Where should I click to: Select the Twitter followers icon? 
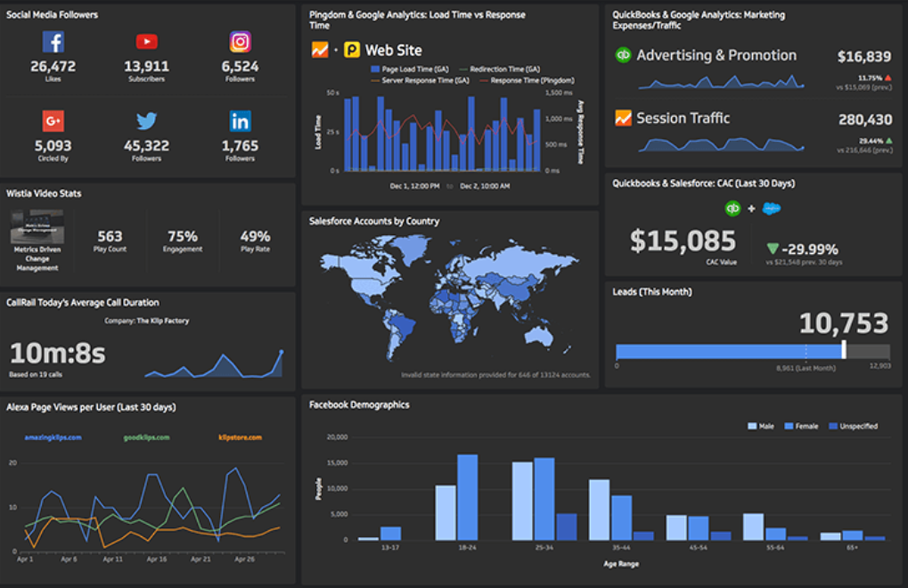(x=147, y=120)
